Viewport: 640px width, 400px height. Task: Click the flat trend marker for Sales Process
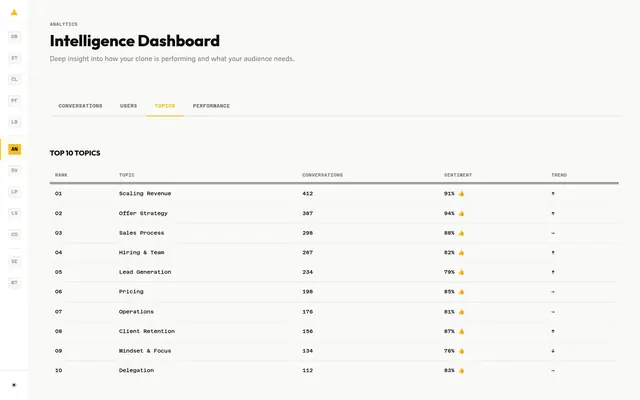(x=553, y=233)
